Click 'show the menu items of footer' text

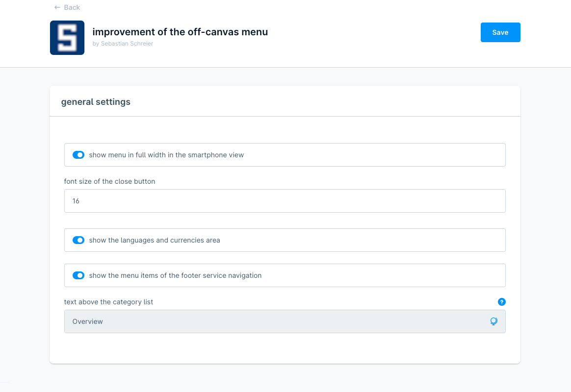(175, 275)
